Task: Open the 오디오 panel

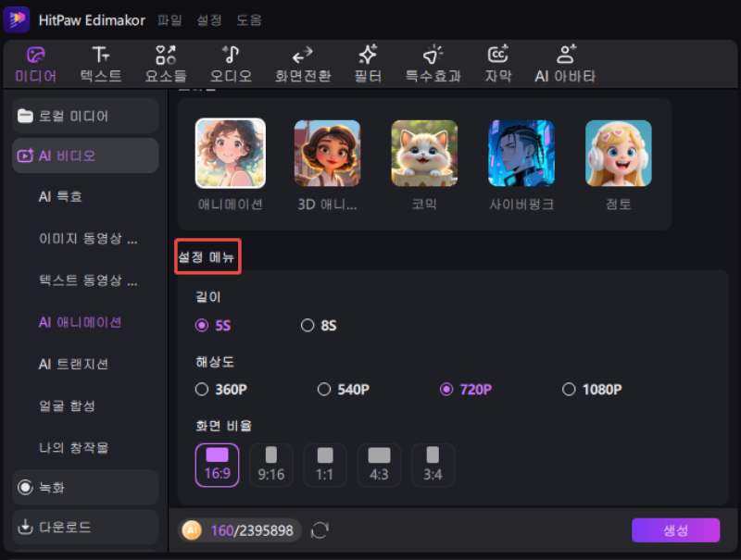Action: (x=229, y=63)
